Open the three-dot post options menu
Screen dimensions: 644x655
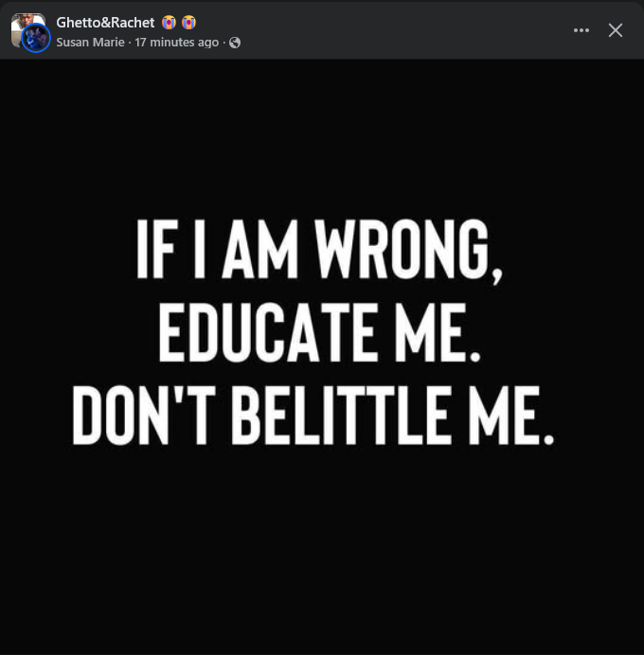click(581, 30)
